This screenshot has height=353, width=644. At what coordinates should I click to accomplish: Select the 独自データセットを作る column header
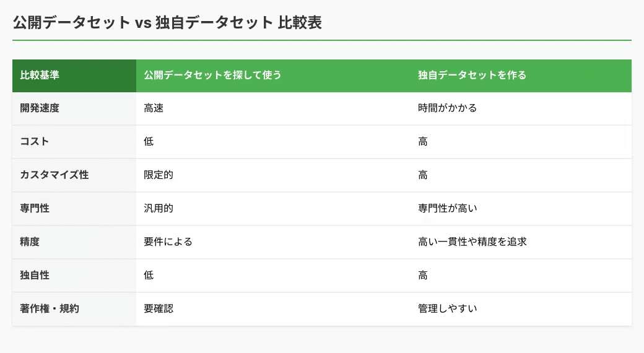521,76
